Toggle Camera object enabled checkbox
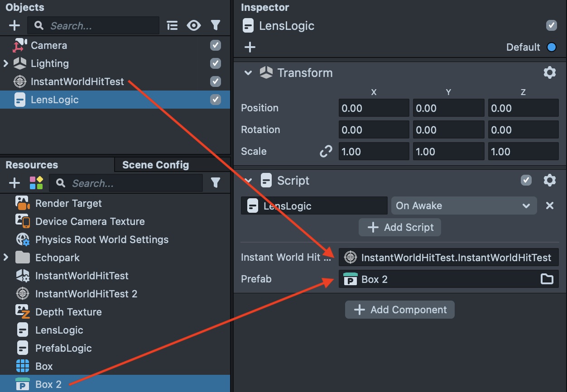Viewport: 567px width, 392px height. point(216,45)
